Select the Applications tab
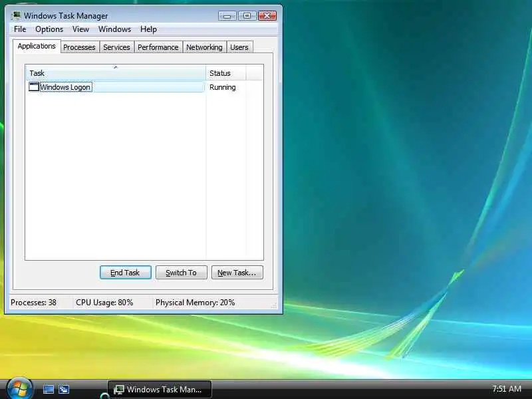This screenshot has width=532, height=399. coord(37,46)
